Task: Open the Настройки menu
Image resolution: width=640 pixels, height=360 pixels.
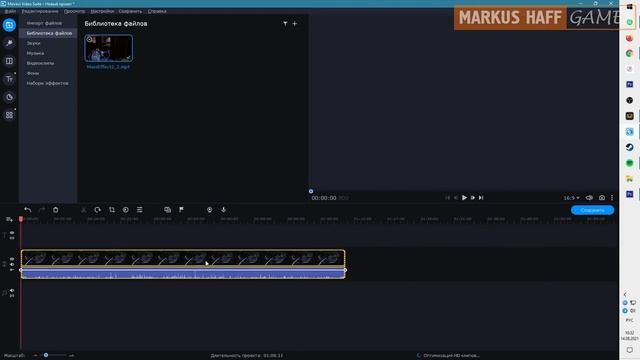Action: 102,11
